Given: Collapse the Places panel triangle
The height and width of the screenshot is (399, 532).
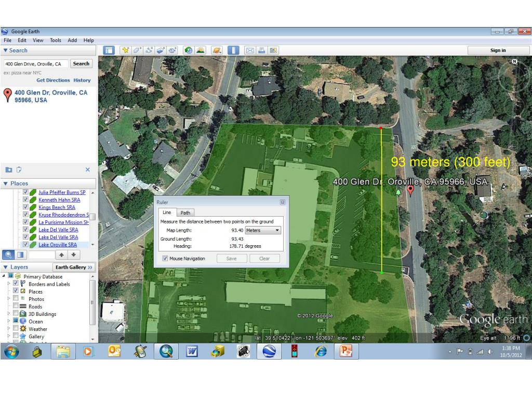Looking at the screenshot, I should [x=5, y=183].
